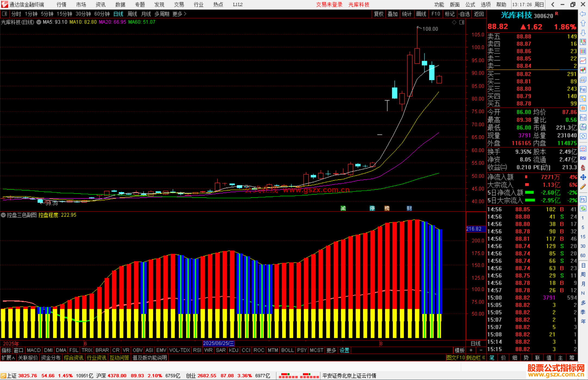Click the 2025/06/25 date marker on timeline
Viewport: 588px width, 380px height.
(218, 343)
